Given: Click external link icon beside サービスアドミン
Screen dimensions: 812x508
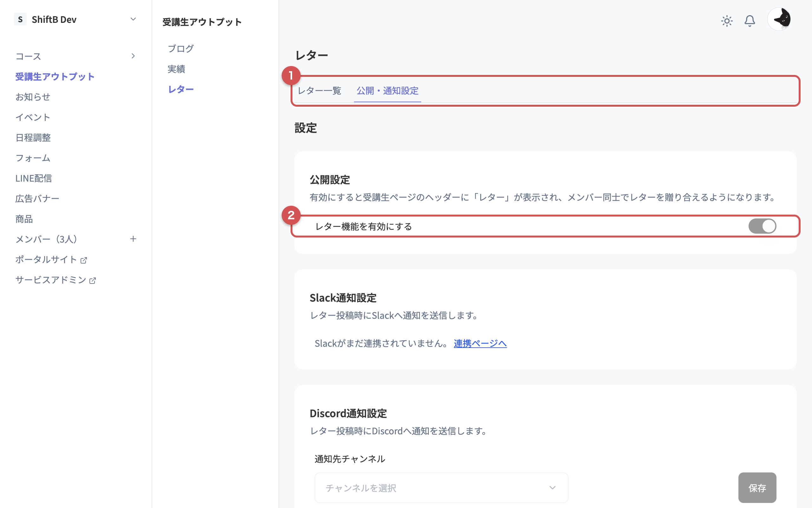Looking at the screenshot, I should pos(93,281).
